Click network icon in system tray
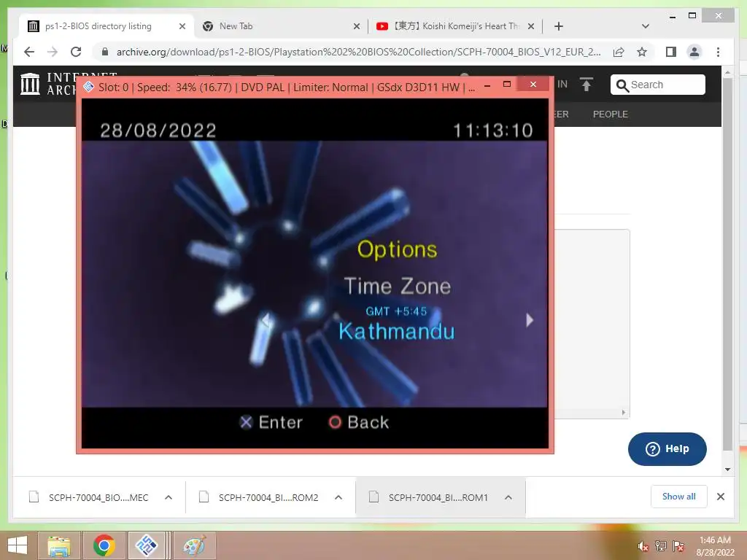Viewport: 747px width, 560px height. [x=660, y=546]
